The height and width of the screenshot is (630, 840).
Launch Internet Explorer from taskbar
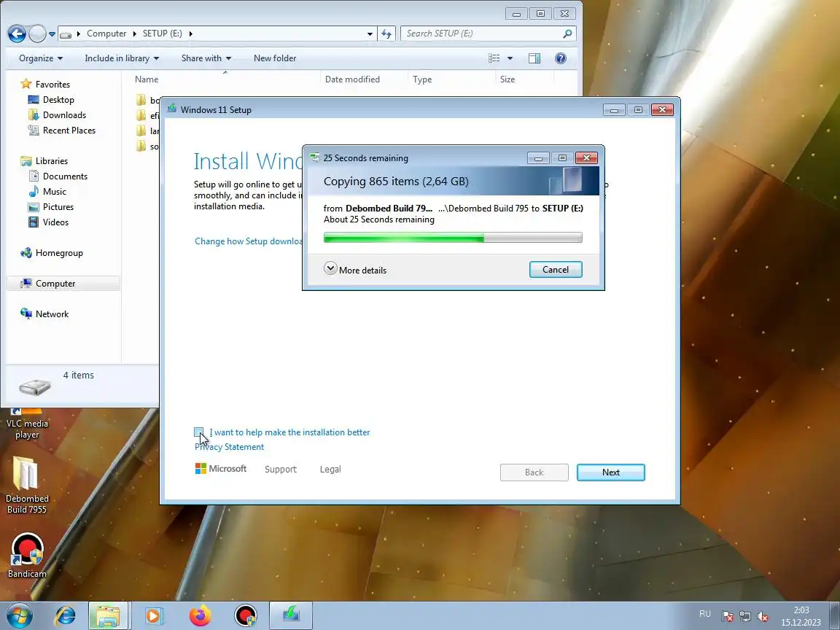[66, 616]
